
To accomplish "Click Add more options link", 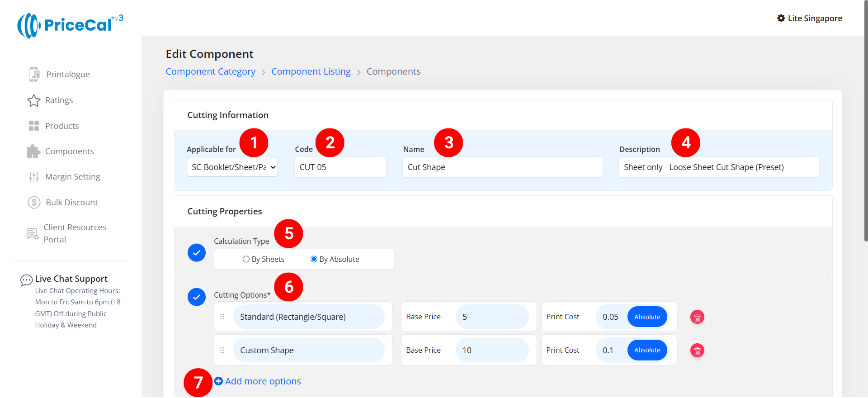I will [x=258, y=381].
